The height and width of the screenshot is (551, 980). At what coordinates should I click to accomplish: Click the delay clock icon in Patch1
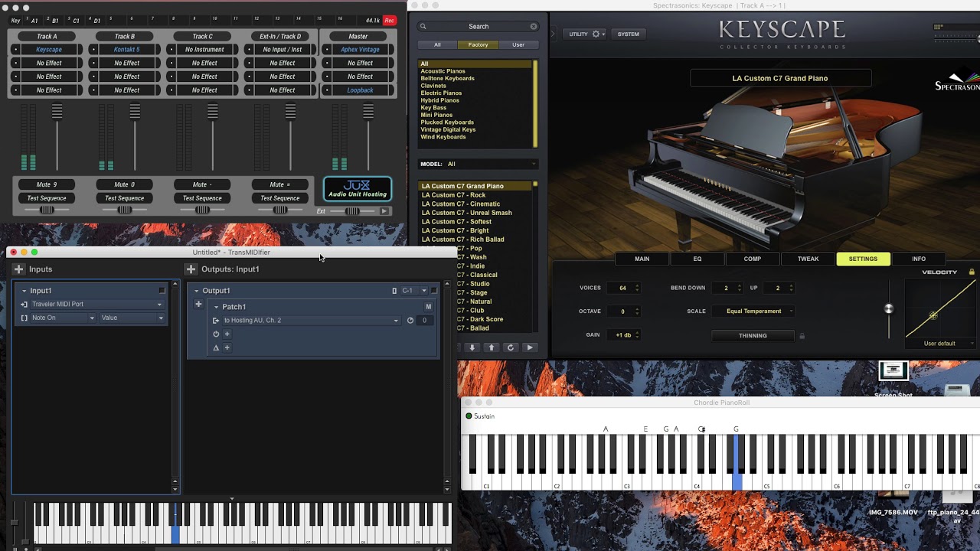[410, 321]
